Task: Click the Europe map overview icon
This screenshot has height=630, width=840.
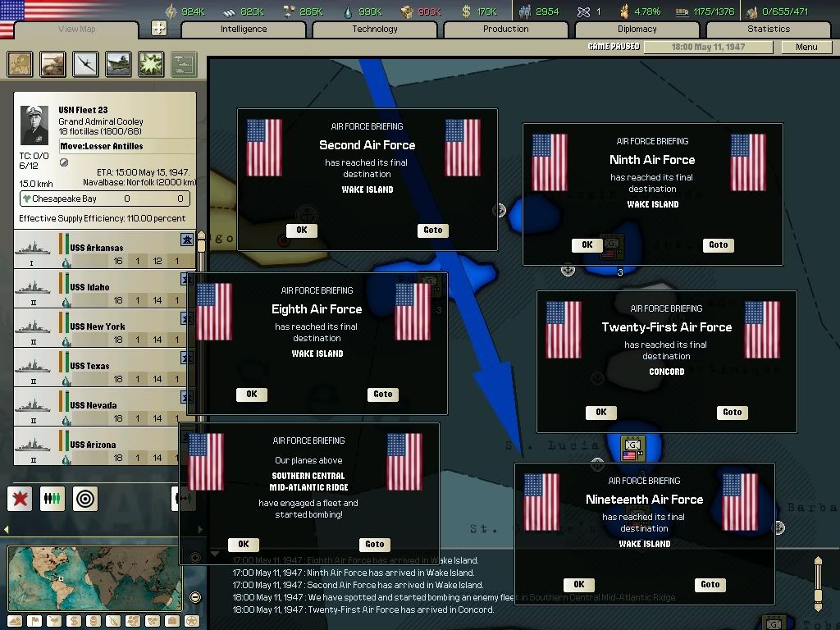Action: [21, 64]
